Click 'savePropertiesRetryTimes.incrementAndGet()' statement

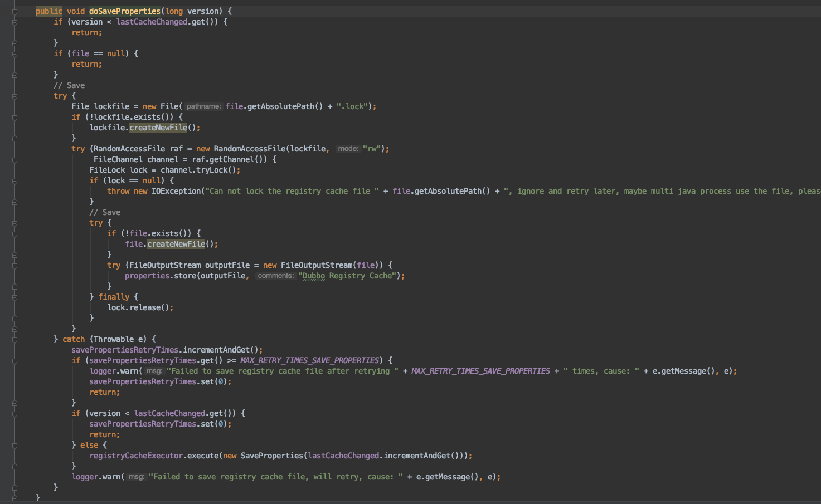coord(167,350)
